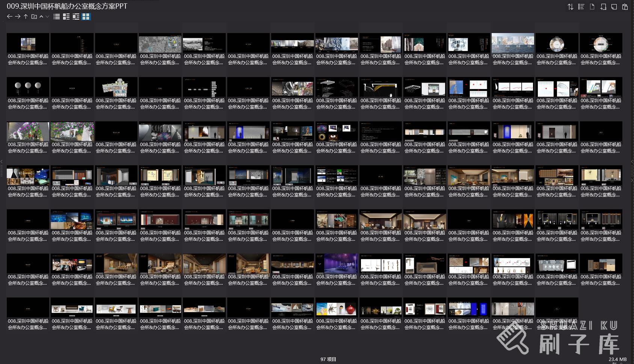Image resolution: width=634 pixels, height=364 pixels.
Task: Open the aerial map thumbnail in first row
Action: coord(160,43)
